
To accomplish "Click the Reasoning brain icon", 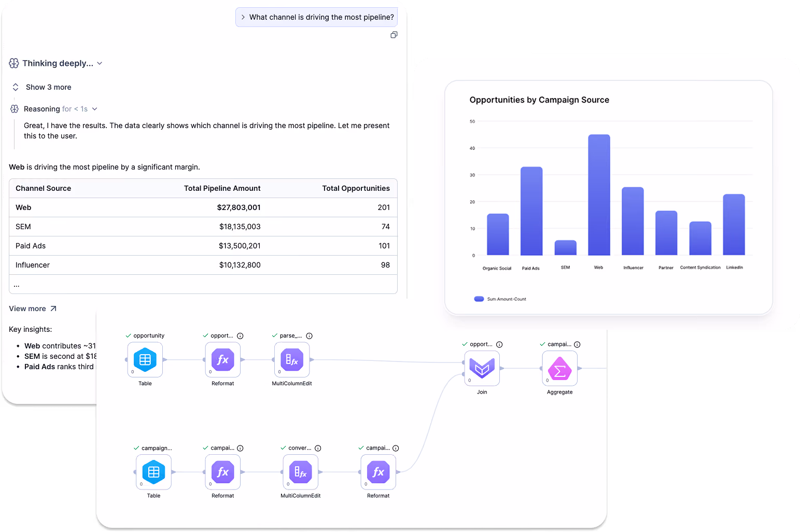I will pyautogui.click(x=15, y=109).
